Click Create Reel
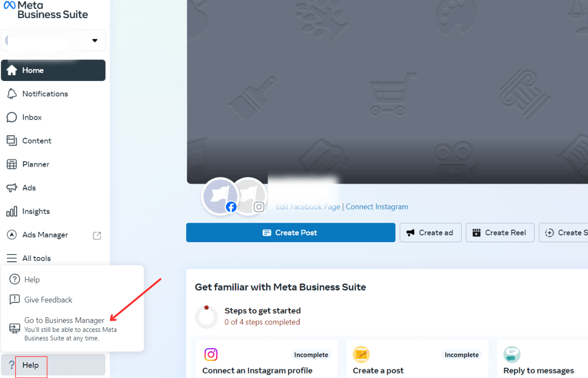Screen dimensions: 588x378 click(500, 232)
